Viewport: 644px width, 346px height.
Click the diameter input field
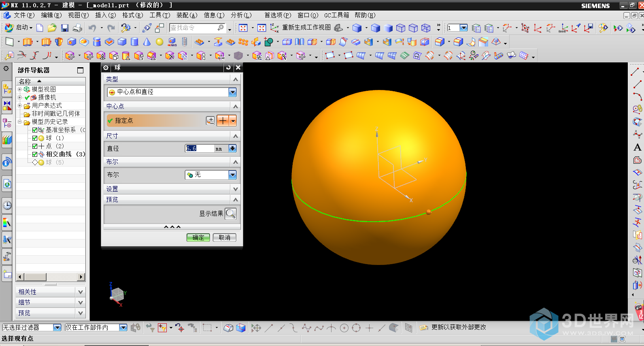(200, 148)
